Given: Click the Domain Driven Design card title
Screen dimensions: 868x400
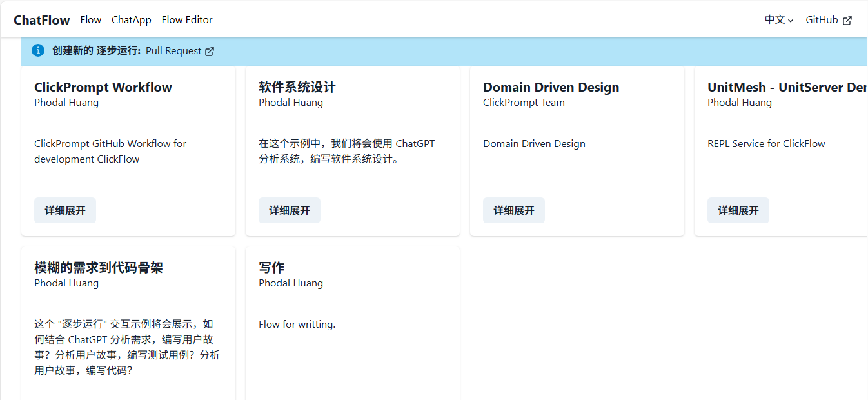Looking at the screenshot, I should tap(551, 87).
